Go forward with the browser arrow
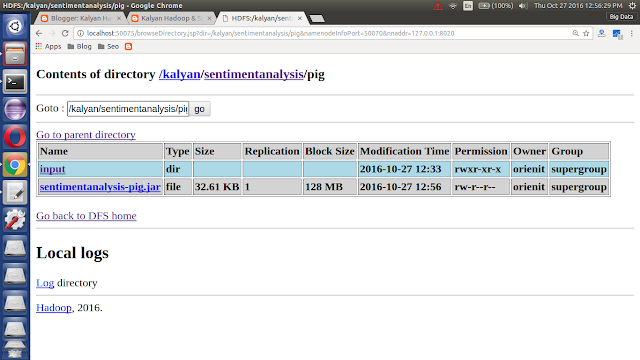The height and width of the screenshot is (360, 640). click(52, 33)
